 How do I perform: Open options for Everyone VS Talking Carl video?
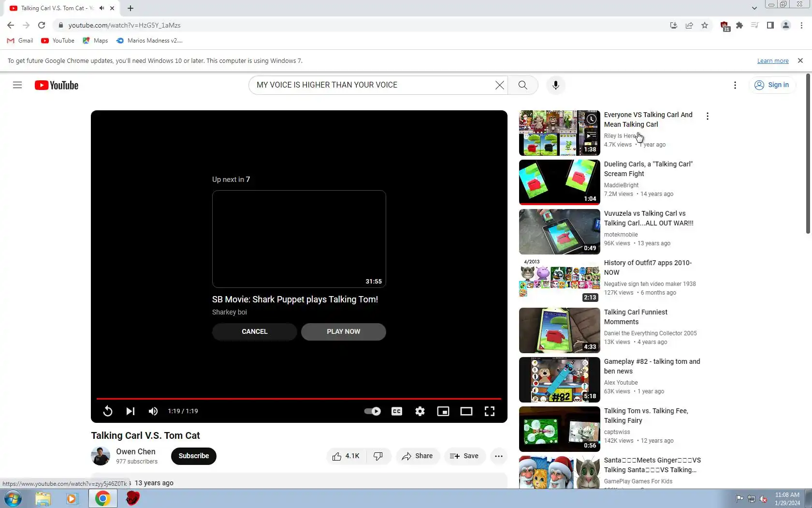707,116
